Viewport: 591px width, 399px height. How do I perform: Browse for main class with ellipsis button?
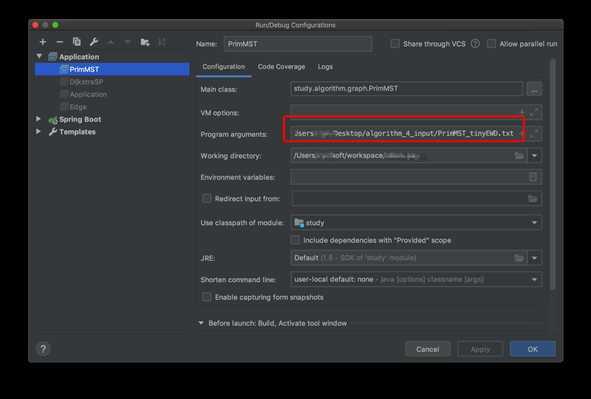(534, 89)
